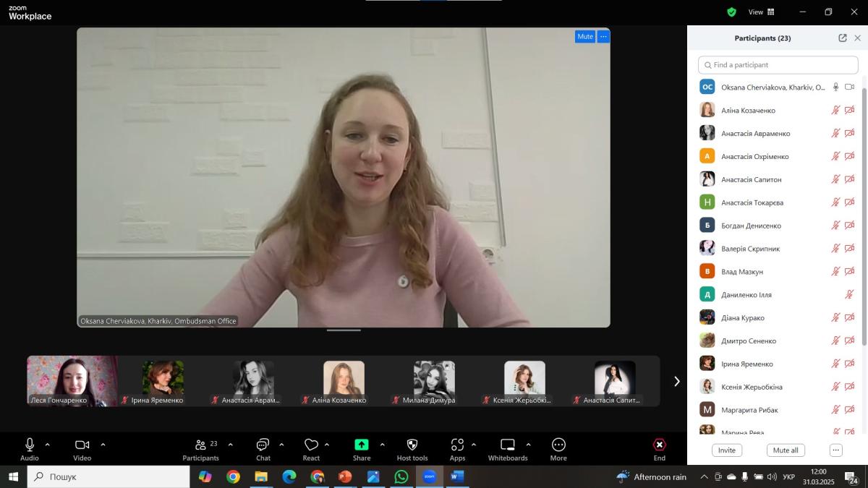
Task: Open Host tools shield icon
Action: pos(412,445)
